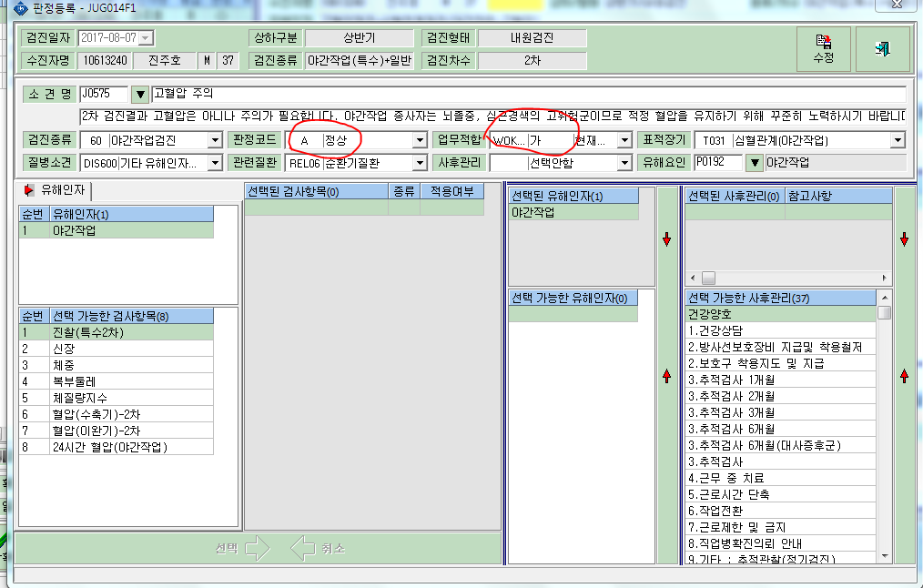Click the black arrow beside 유해요인 code P0192
Image resolution: width=923 pixels, height=588 pixels.
click(754, 163)
